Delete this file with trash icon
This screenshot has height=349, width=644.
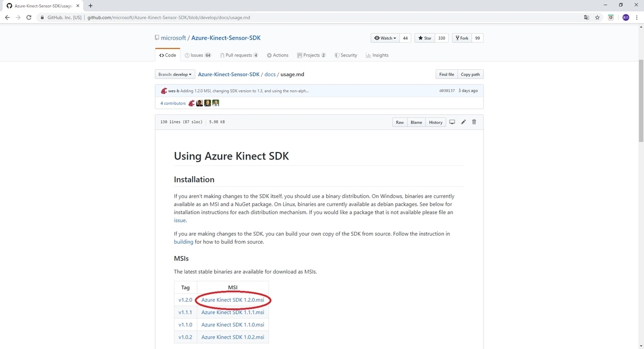click(x=474, y=122)
